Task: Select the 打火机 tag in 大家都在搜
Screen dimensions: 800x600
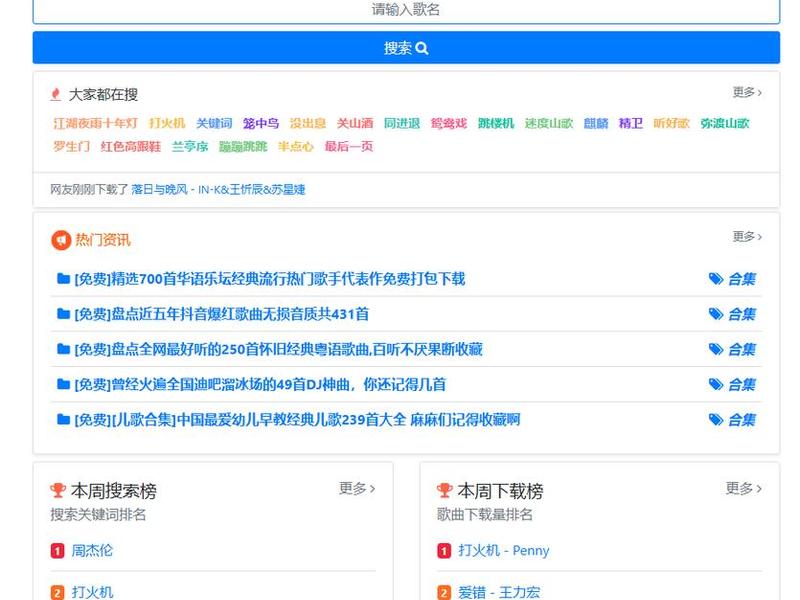Action: tap(167, 123)
